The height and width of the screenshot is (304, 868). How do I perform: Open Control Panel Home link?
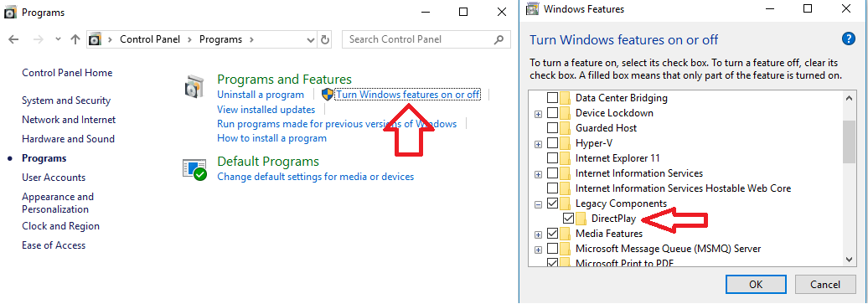coord(67,73)
